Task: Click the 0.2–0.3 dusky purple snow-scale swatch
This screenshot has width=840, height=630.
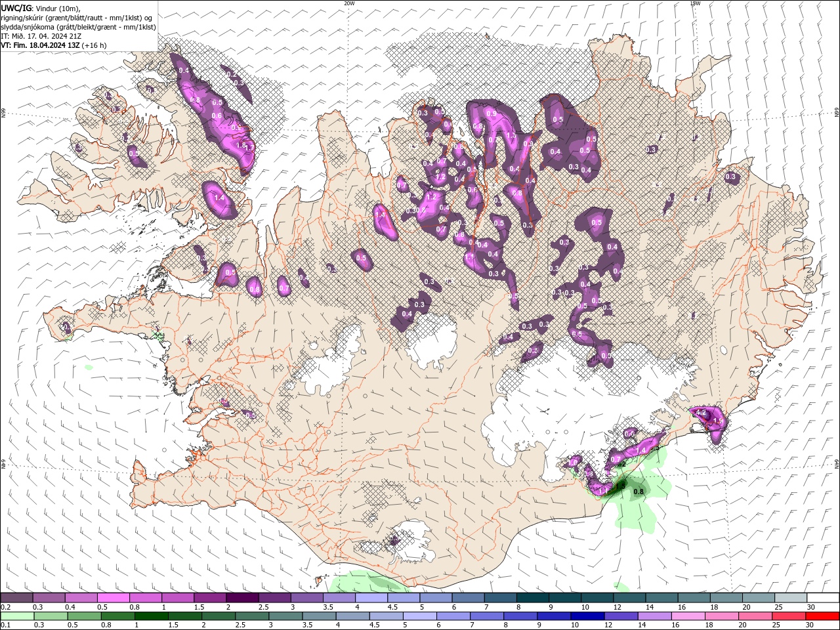Action: pos(16,598)
